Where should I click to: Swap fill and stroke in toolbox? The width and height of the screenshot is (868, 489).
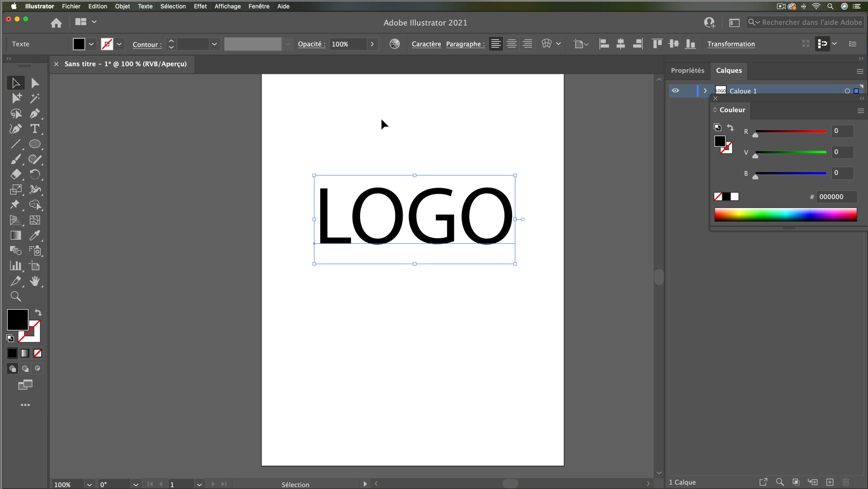click(x=38, y=312)
